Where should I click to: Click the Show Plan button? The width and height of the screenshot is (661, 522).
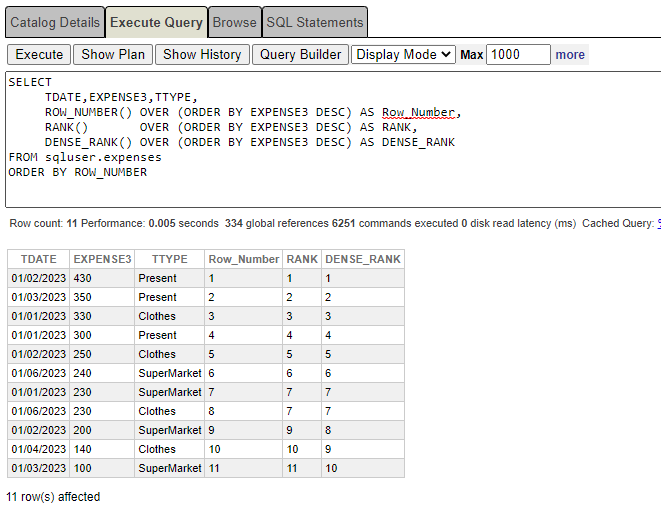click(112, 55)
